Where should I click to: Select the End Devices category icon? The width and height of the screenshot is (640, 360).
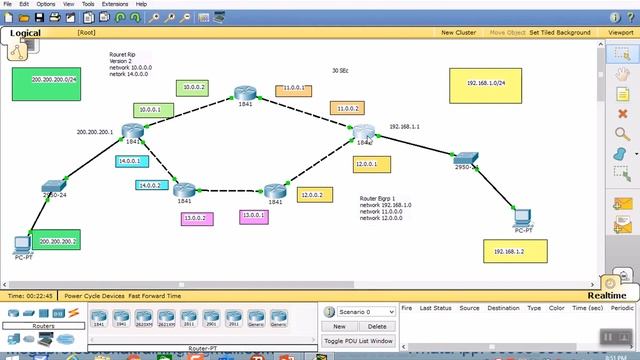13,339
